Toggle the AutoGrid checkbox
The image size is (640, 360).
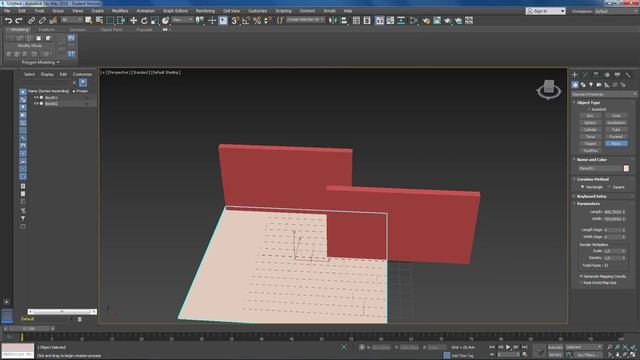(x=589, y=109)
